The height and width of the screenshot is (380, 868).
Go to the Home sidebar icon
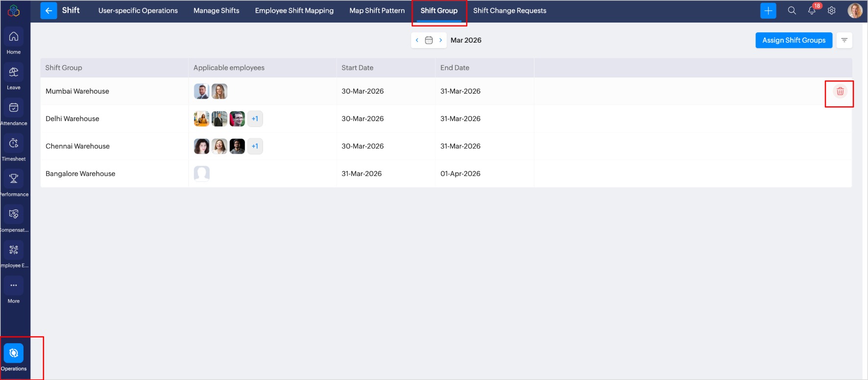14,37
